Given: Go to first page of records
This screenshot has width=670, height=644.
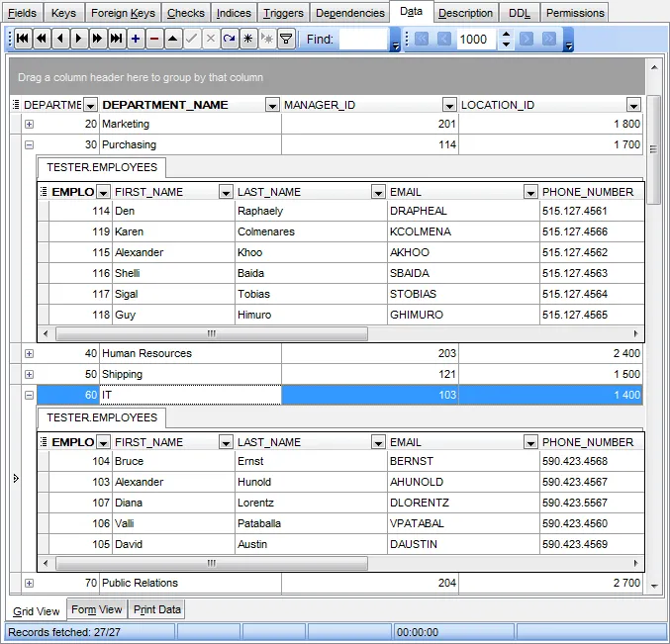Looking at the screenshot, I should pos(422,39).
